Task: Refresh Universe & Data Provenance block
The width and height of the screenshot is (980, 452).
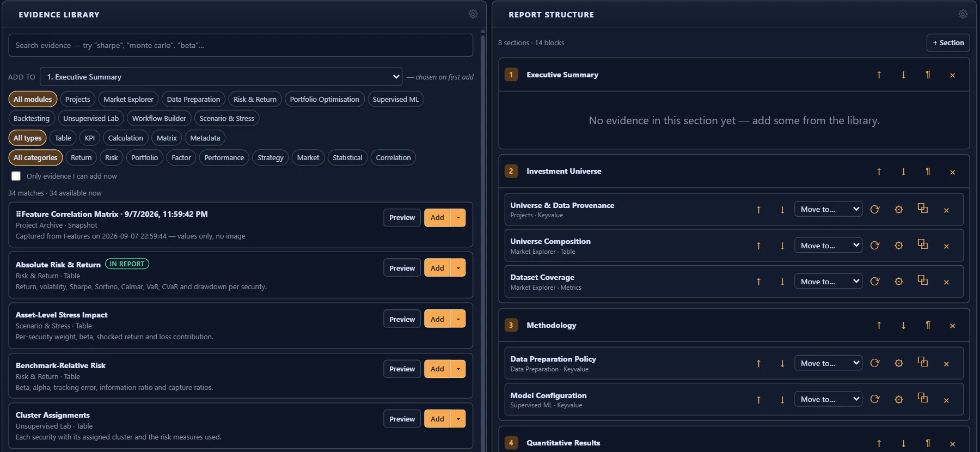Action: pyautogui.click(x=875, y=210)
